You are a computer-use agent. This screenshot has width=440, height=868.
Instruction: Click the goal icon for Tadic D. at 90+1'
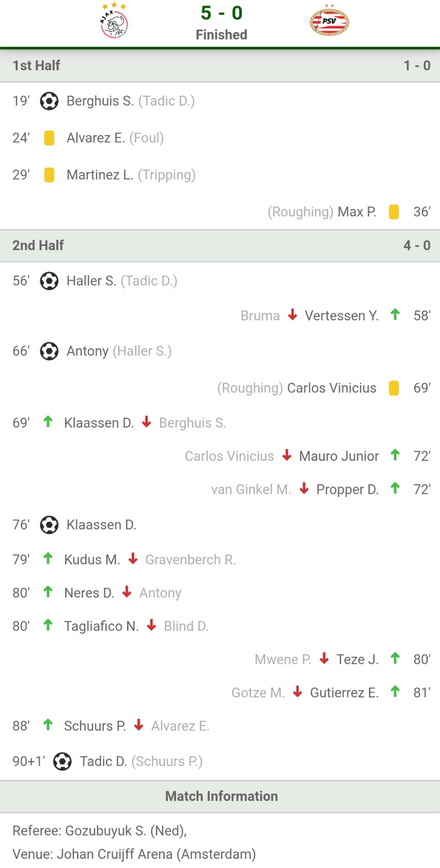point(62,761)
